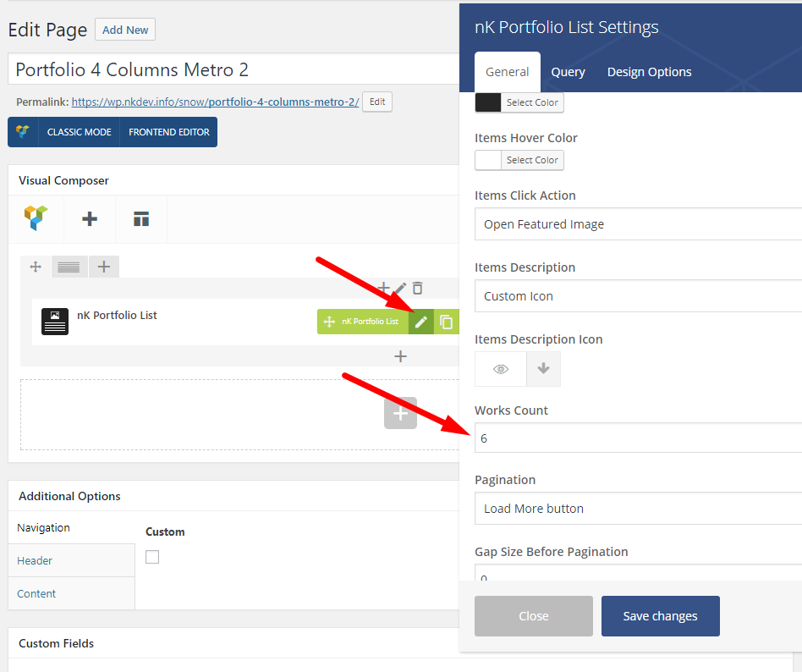Open the templates library icon
Viewport: 802px width, 672px height.
coord(140,218)
